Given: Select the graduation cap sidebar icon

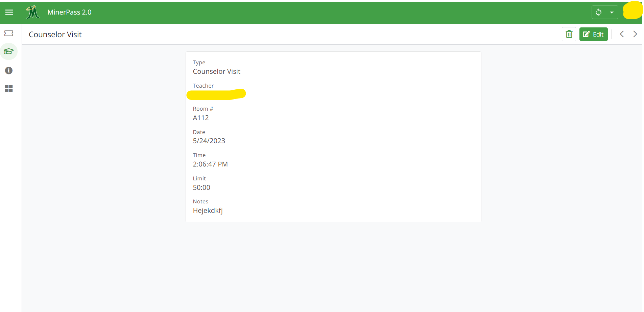Looking at the screenshot, I should click(9, 51).
